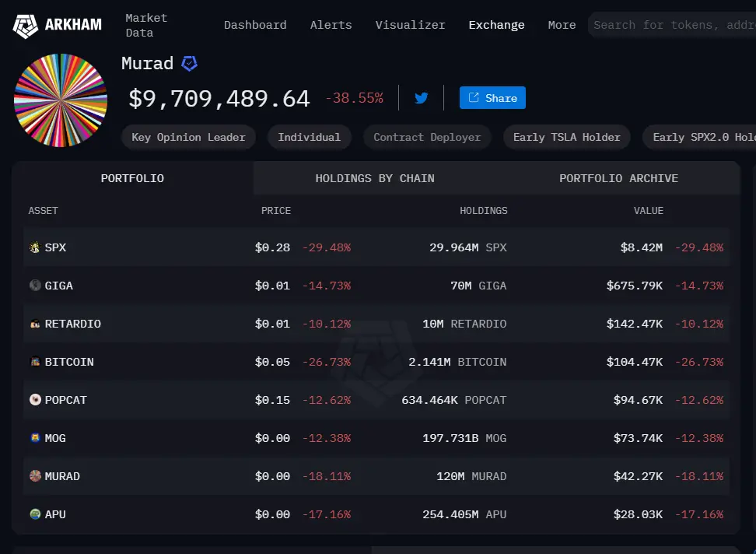Image resolution: width=756 pixels, height=554 pixels.
Task: Click the blue Share button
Action: coord(492,98)
